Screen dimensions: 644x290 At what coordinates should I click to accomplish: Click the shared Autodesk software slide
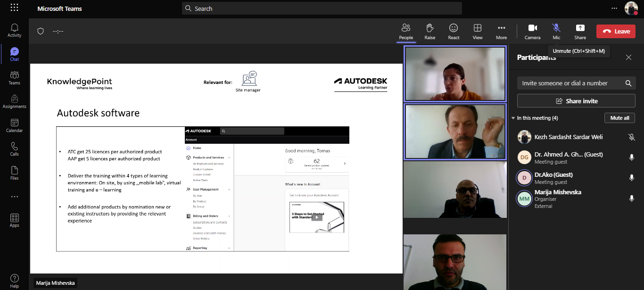click(216, 168)
